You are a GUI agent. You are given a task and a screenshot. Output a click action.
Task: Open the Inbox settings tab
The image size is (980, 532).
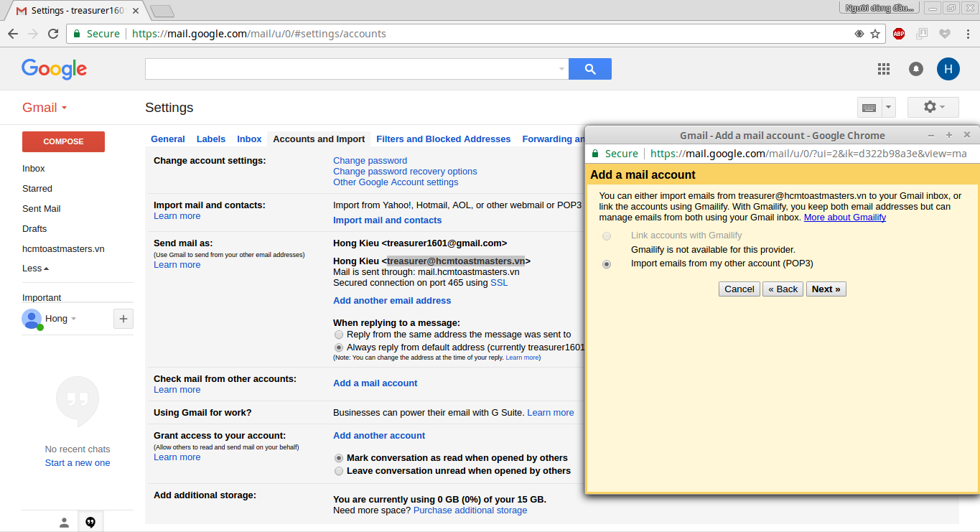point(249,139)
